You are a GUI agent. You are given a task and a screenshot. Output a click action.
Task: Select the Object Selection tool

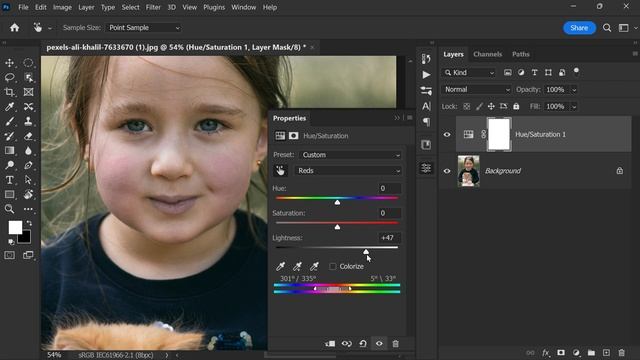(28, 78)
